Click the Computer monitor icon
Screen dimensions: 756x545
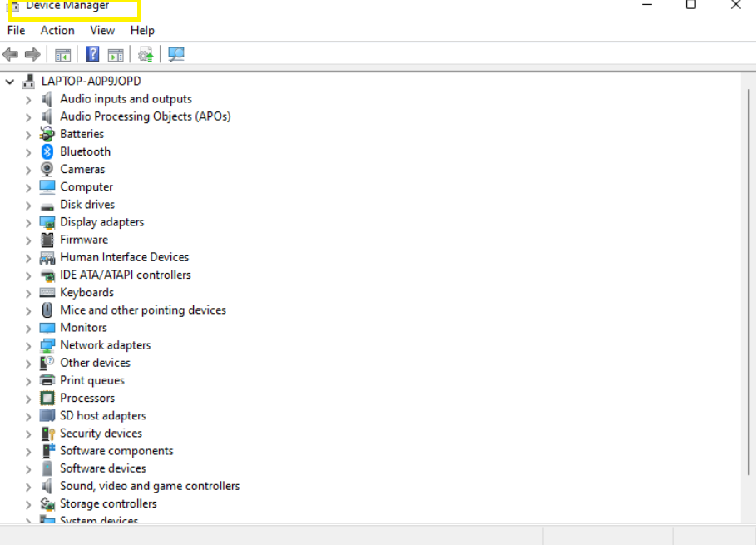coord(47,186)
